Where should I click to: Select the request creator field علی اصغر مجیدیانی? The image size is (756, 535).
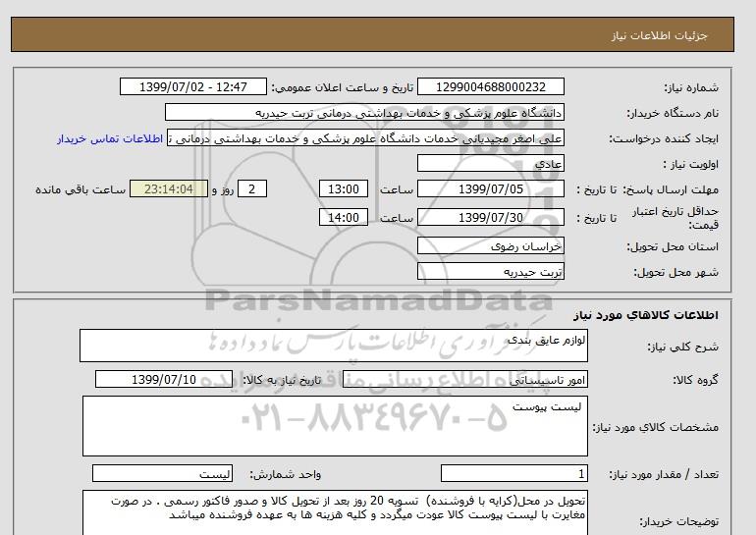pos(365,138)
